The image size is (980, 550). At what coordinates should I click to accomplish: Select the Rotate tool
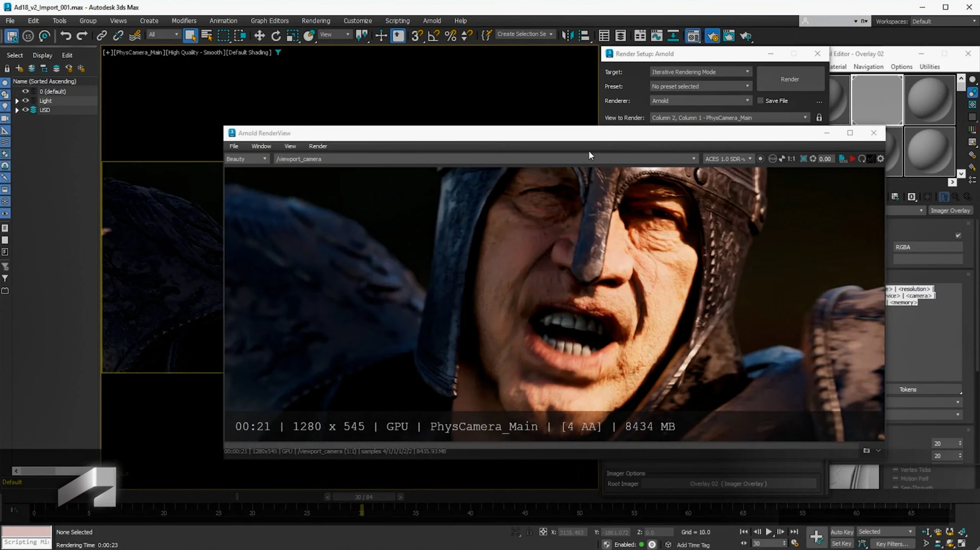point(276,36)
